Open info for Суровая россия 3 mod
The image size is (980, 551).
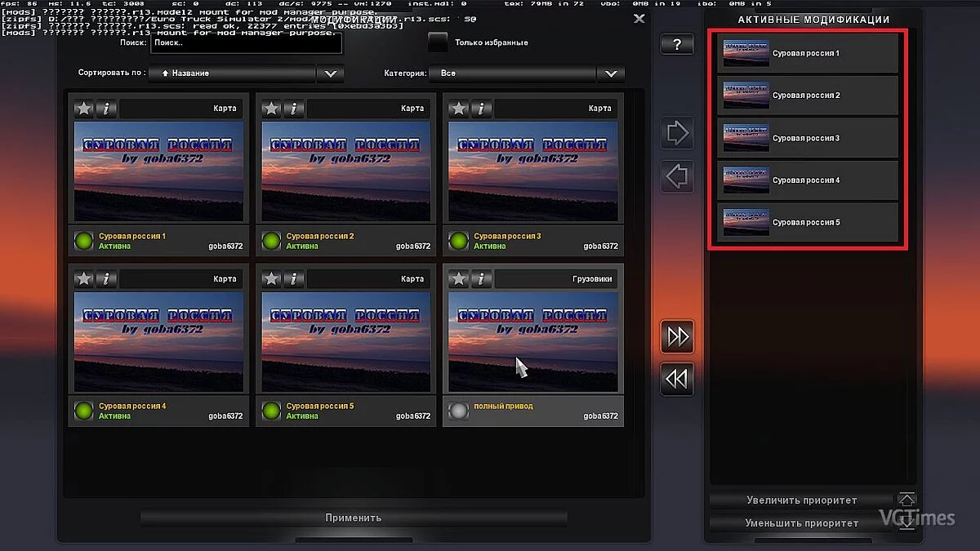click(x=482, y=109)
